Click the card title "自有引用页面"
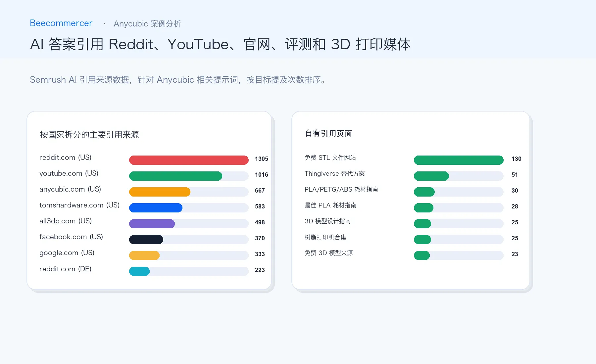Viewport: 596px width, 364px height. pyautogui.click(x=328, y=133)
